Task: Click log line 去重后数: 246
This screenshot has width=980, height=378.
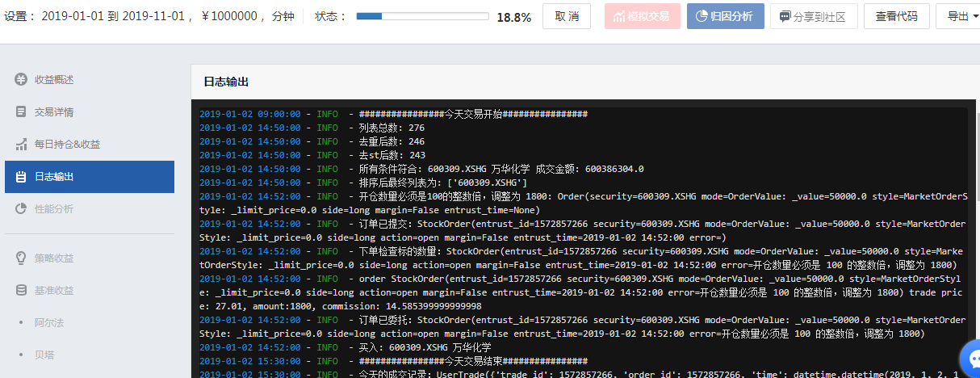Action: [312, 141]
